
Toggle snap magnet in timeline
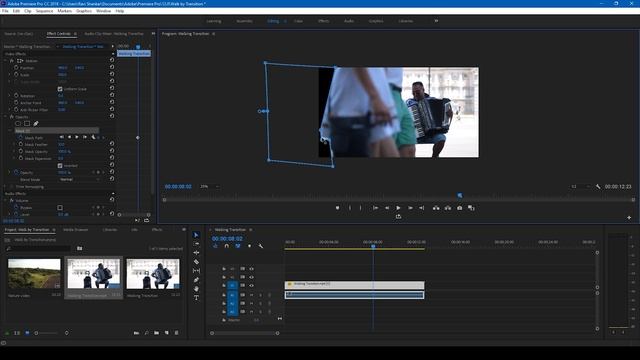pos(227,246)
